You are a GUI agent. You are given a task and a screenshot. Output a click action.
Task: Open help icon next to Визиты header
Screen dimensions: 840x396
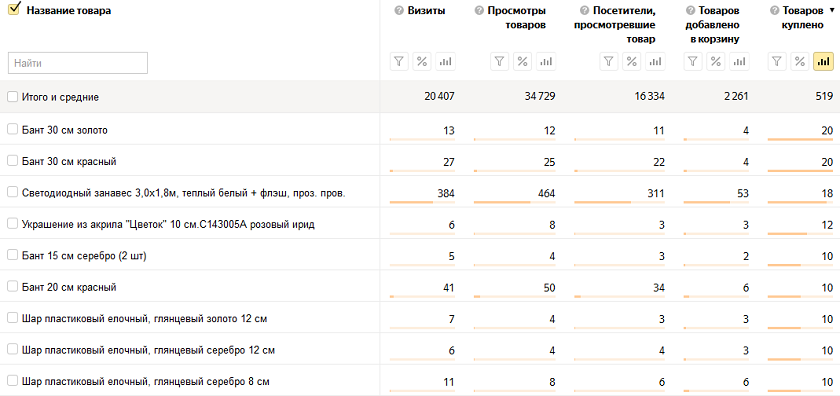tap(398, 11)
